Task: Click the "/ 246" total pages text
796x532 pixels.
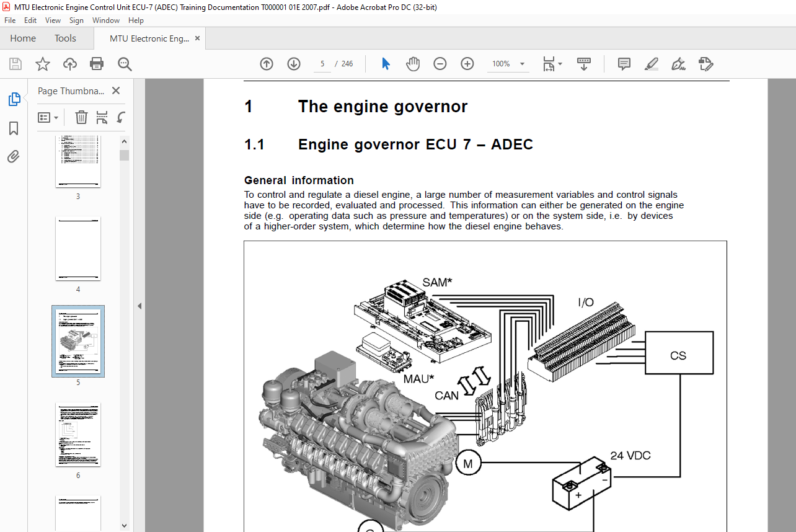Action: click(x=344, y=64)
